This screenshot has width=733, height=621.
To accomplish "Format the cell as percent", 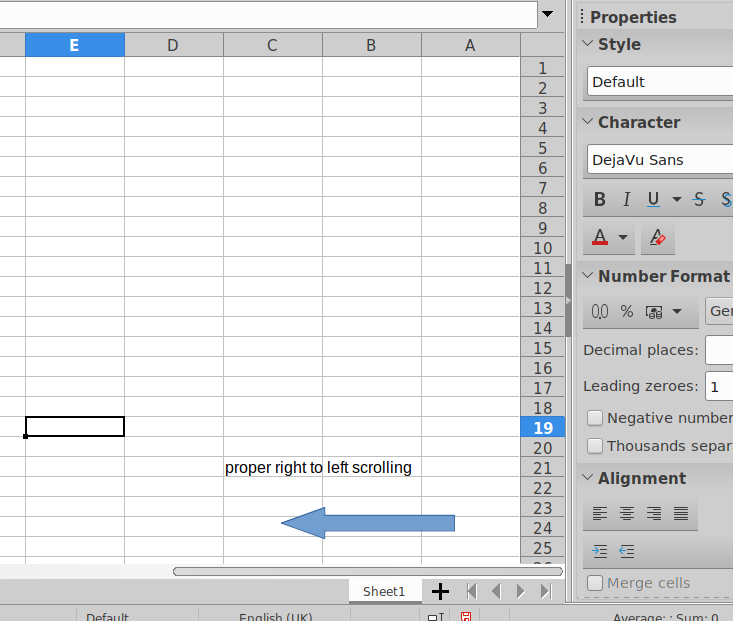I will click(627, 311).
